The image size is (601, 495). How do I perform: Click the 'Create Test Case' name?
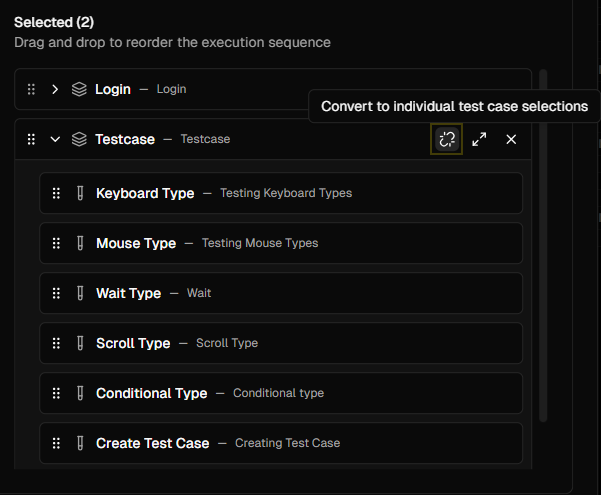[x=153, y=443]
